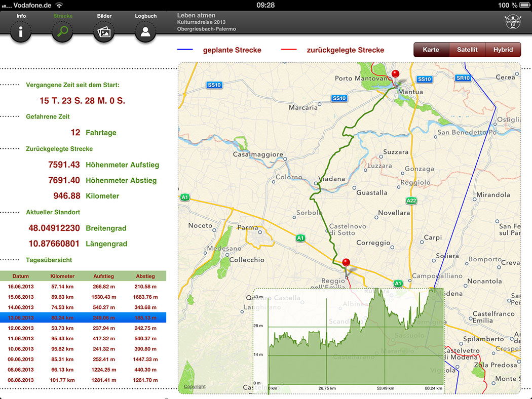Tap the geplante Strecke legend label

coord(232,50)
